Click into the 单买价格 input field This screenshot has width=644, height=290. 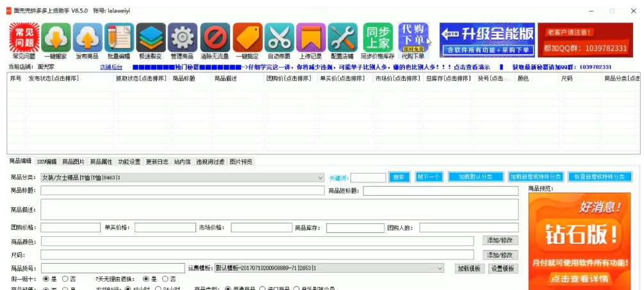[x=165, y=228]
